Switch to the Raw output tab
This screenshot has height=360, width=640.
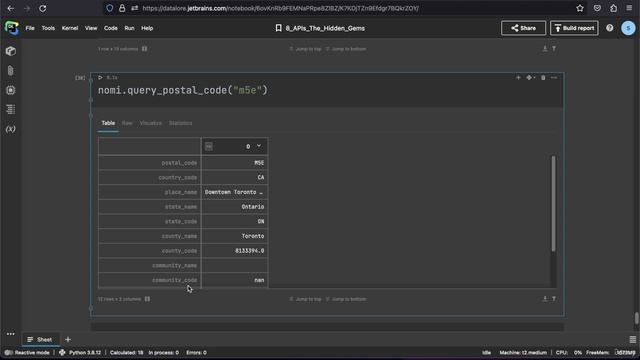click(x=127, y=123)
